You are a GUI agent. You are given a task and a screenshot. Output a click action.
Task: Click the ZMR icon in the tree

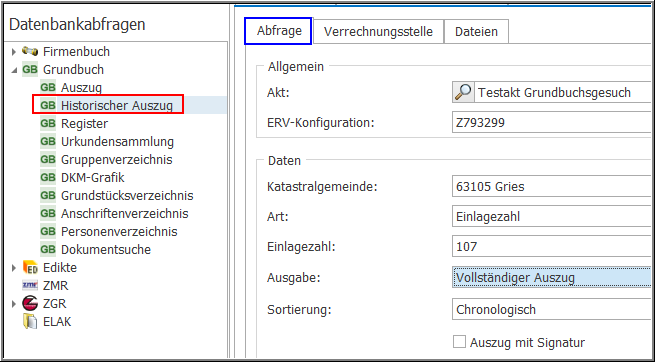tap(30, 285)
